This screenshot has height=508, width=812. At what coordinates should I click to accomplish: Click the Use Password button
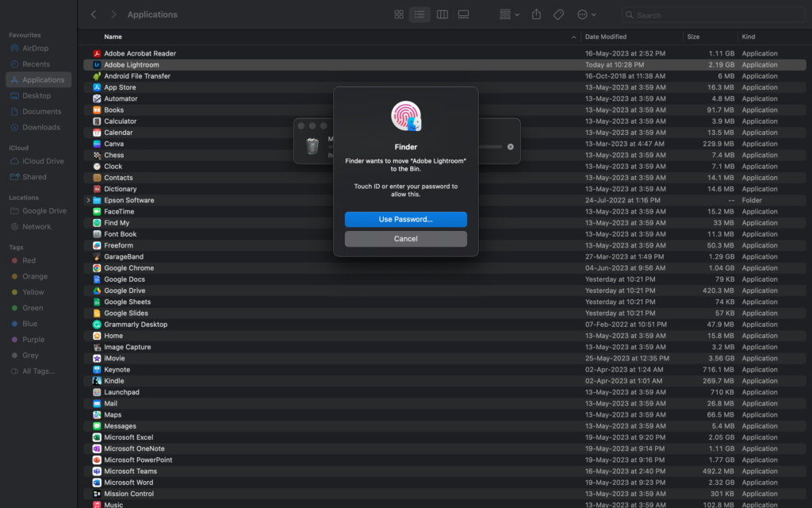(406, 219)
